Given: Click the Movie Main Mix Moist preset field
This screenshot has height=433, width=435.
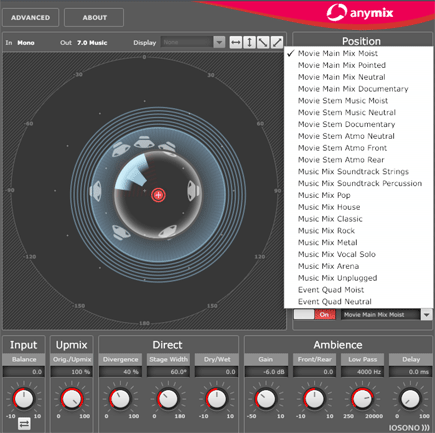Looking at the screenshot, I should (380, 314).
